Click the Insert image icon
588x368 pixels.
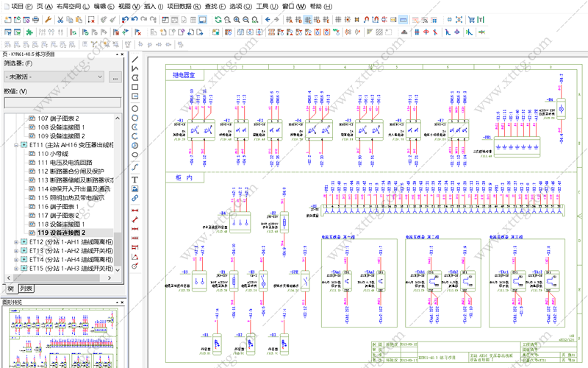point(135,189)
